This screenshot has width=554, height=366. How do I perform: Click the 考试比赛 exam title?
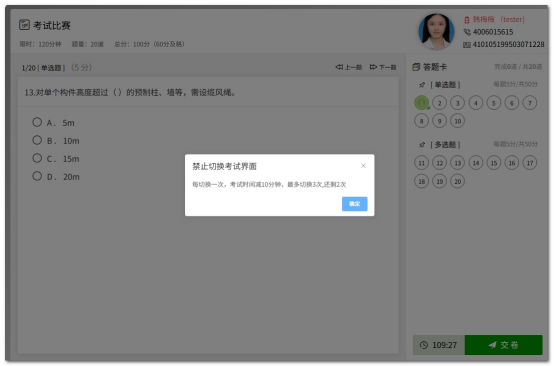tap(52, 25)
